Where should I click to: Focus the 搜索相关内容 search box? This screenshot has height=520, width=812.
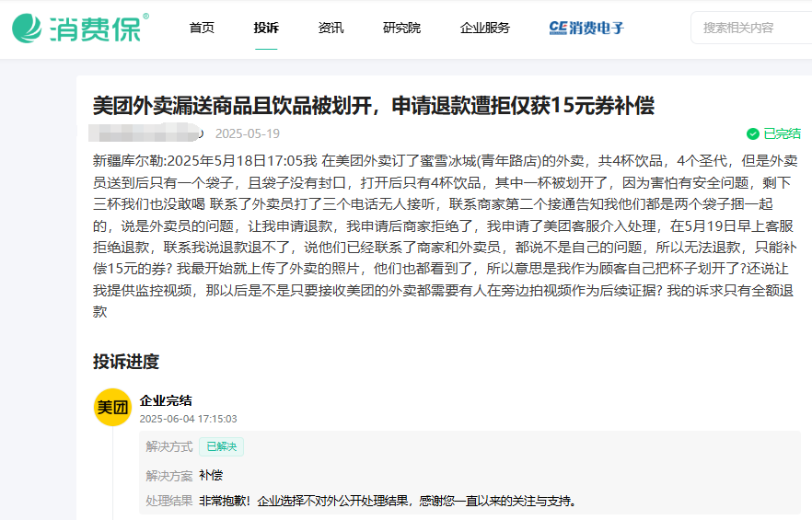pos(751,28)
